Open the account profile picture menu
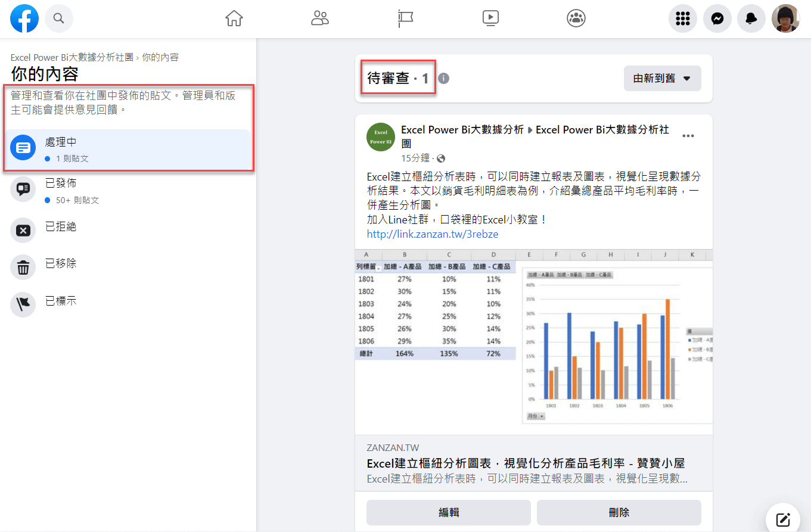Screen dimensions: 811x532 click(x=785, y=19)
